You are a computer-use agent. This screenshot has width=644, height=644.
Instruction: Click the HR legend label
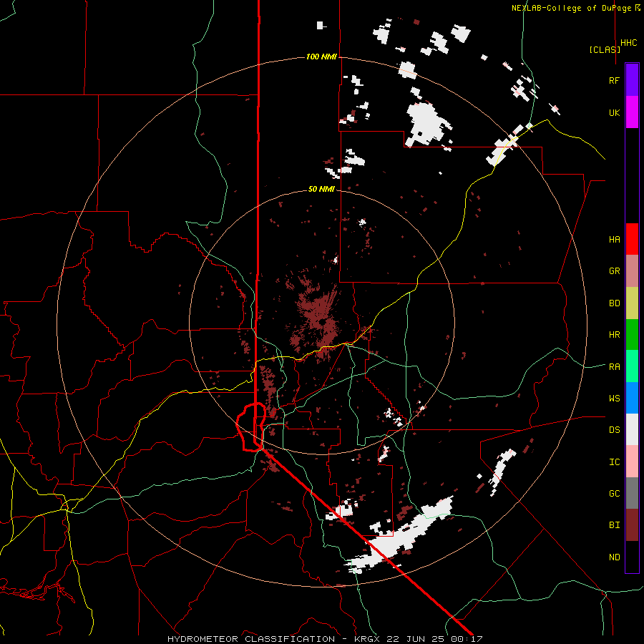614,335
